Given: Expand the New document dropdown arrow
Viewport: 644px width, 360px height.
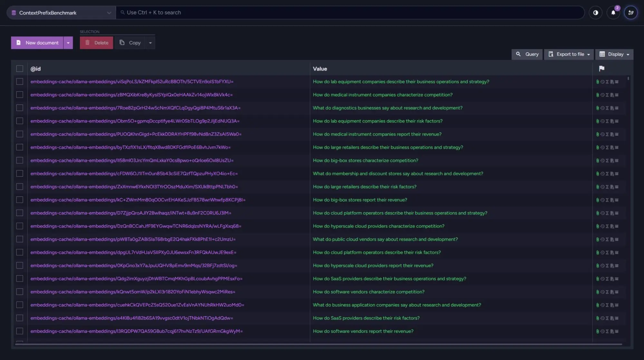Looking at the screenshot, I should coord(68,43).
